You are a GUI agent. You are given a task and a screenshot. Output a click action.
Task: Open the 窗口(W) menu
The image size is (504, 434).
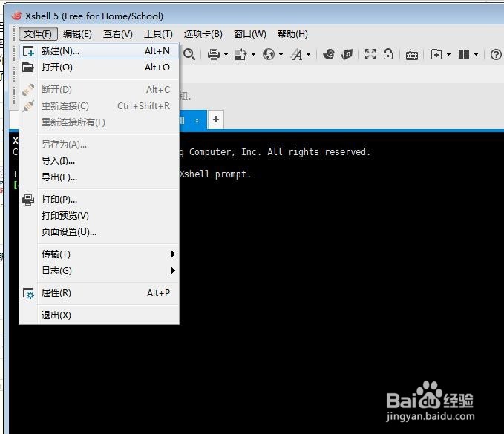pos(250,34)
